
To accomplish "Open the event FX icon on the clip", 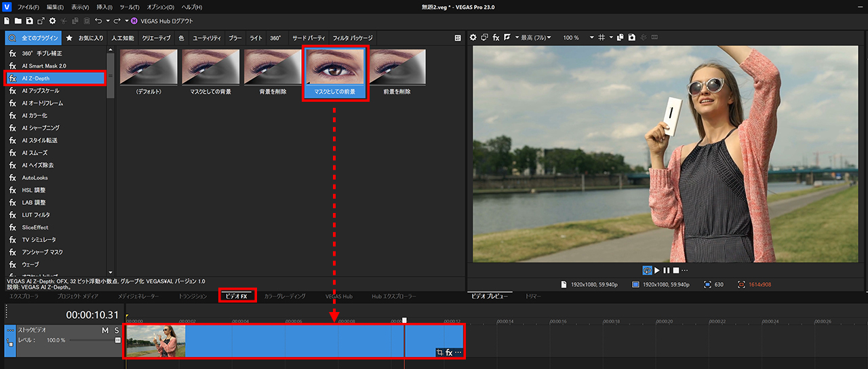I will pos(449,352).
